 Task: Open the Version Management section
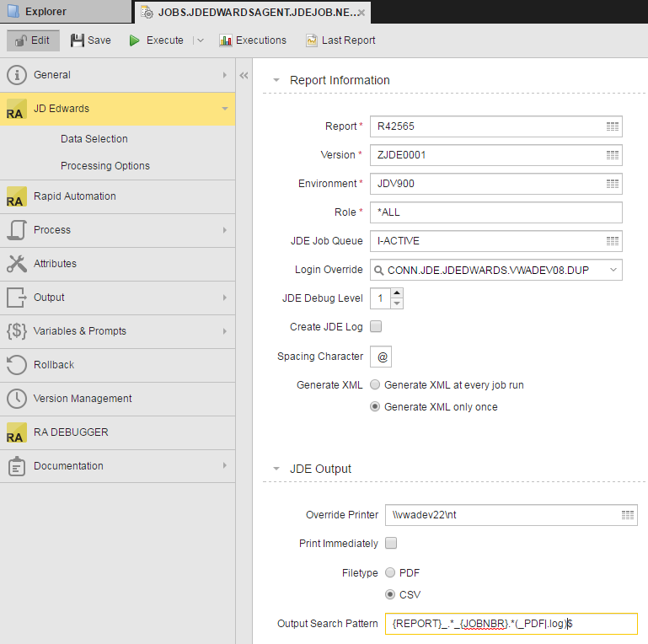pos(117,399)
